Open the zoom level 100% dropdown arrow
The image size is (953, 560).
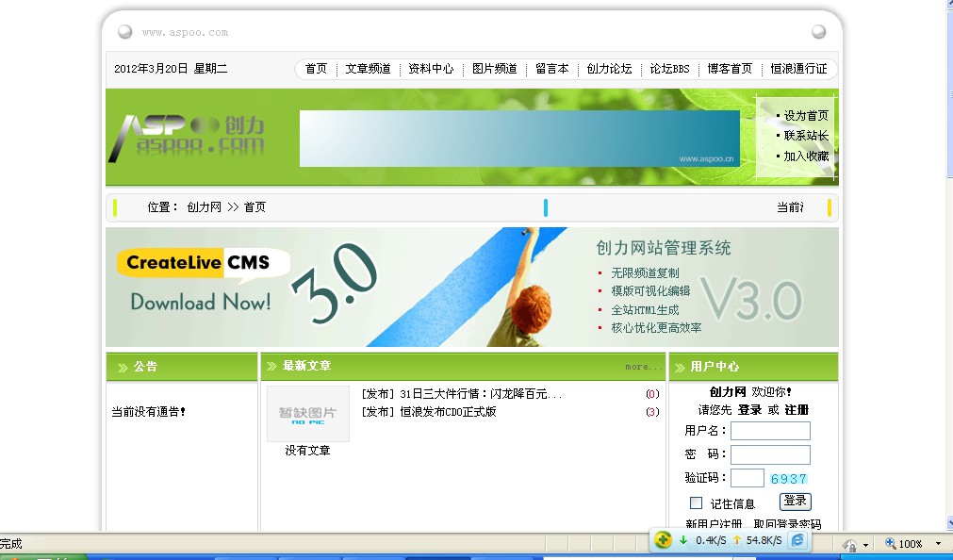937,544
